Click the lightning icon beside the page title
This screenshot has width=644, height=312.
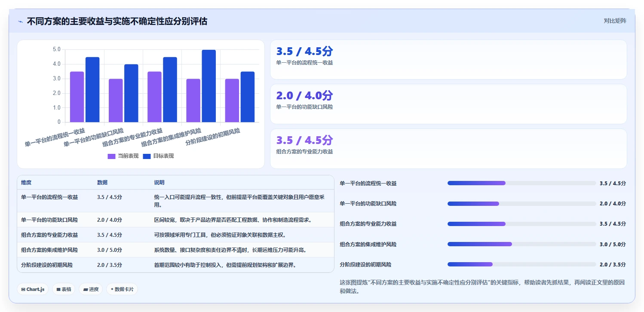[x=20, y=21]
